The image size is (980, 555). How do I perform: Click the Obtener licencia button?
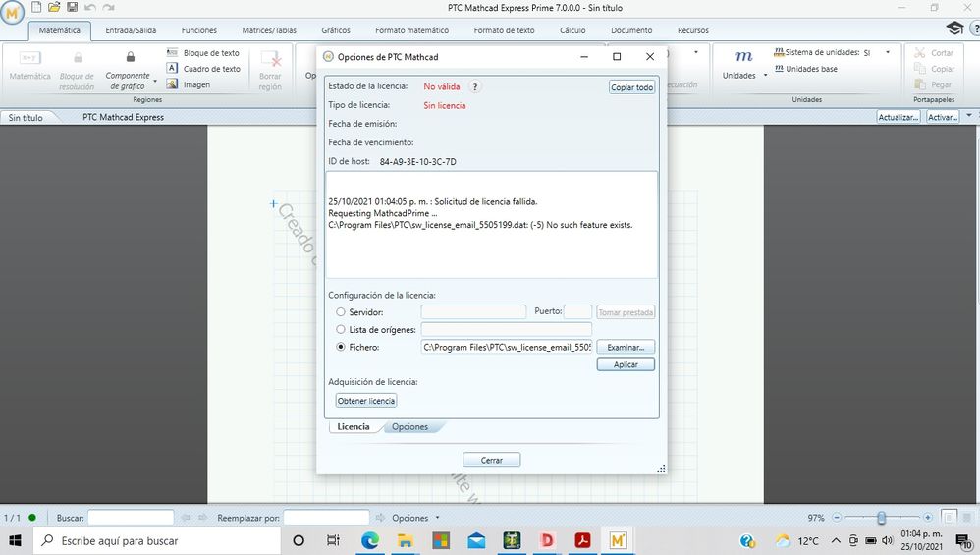[366, 401]
